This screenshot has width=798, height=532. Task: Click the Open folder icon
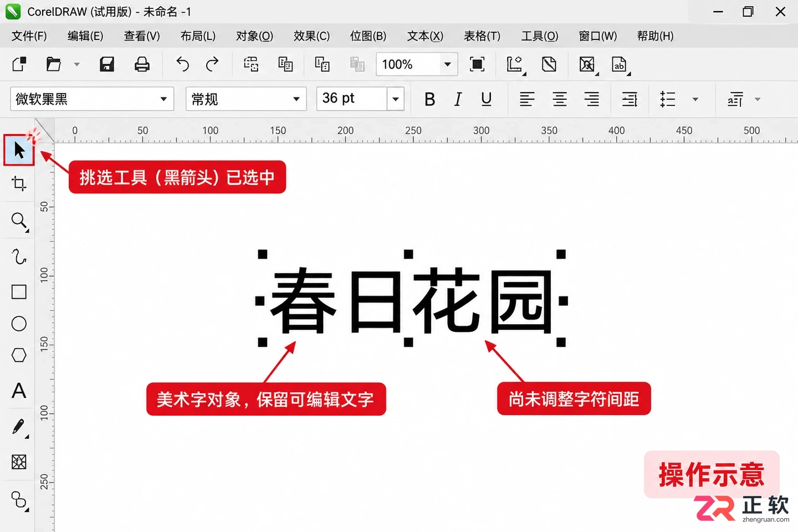click(x=53, y=64)
